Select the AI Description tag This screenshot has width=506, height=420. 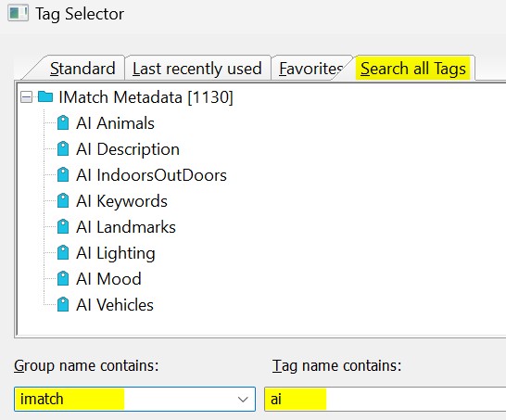(x=128, y=149)
